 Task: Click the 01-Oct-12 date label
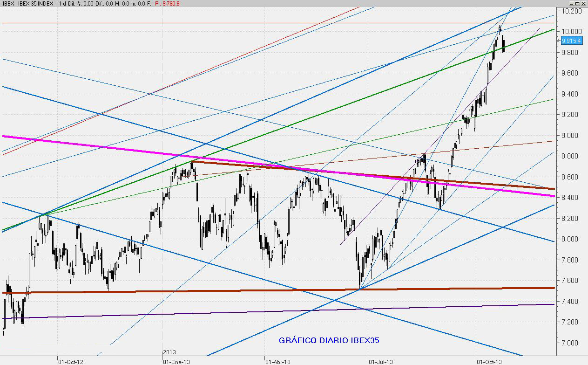pos(71,361)
